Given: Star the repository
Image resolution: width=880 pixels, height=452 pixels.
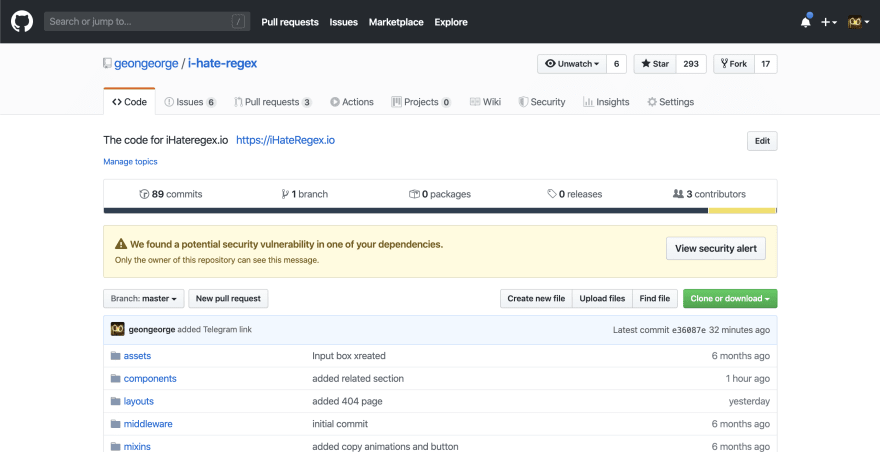Looking at the screenshot, I should pos(655,64).
